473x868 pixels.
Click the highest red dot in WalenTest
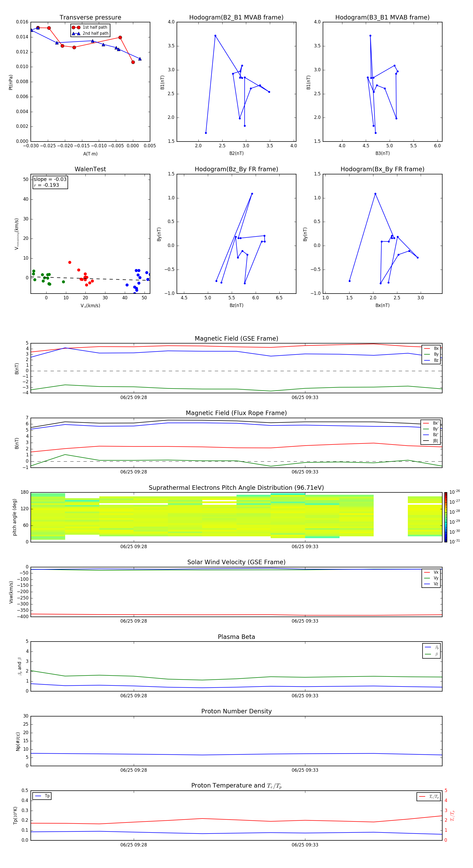(70, 263)
